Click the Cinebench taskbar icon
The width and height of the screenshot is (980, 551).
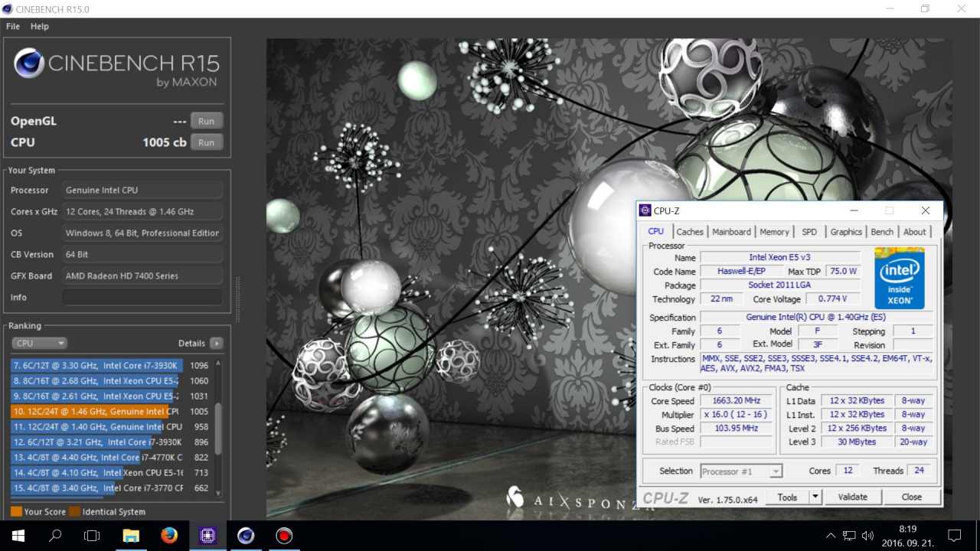coord(246,536)
